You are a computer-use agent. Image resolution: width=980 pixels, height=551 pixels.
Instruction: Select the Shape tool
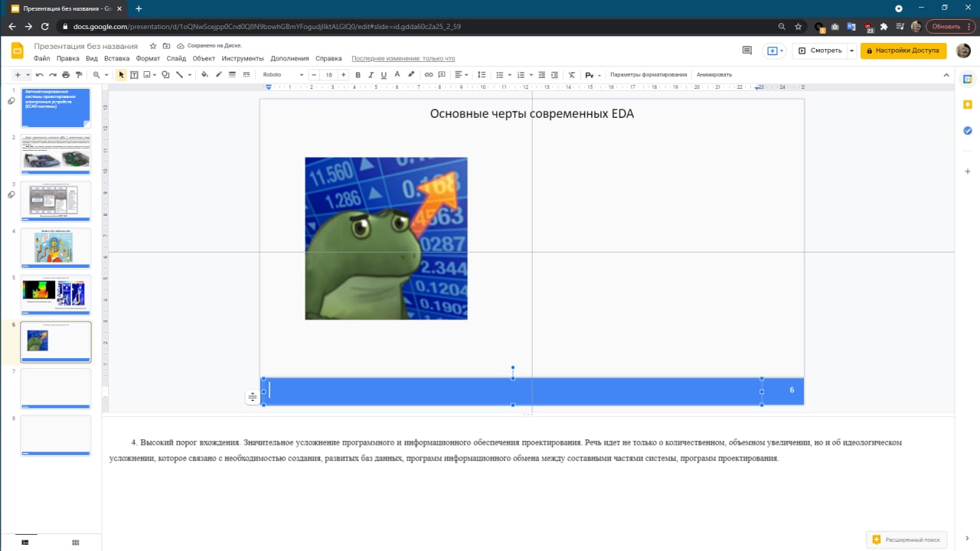[165, 75]
